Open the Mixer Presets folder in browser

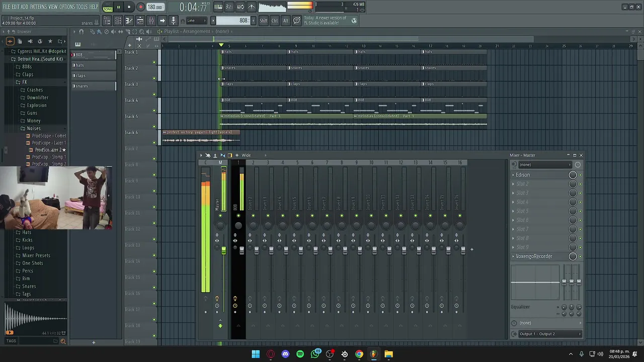click(36, 255)
